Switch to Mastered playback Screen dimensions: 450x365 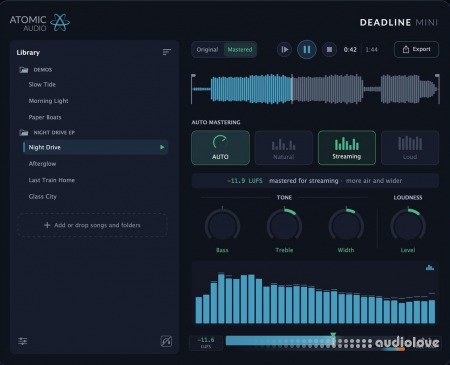click(x=240, y=50)
